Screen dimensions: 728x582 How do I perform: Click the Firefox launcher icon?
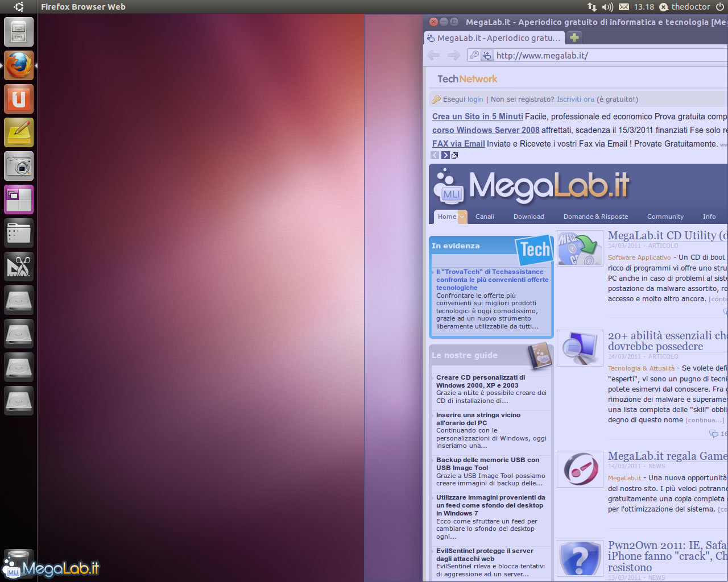[x=19, y=65]
